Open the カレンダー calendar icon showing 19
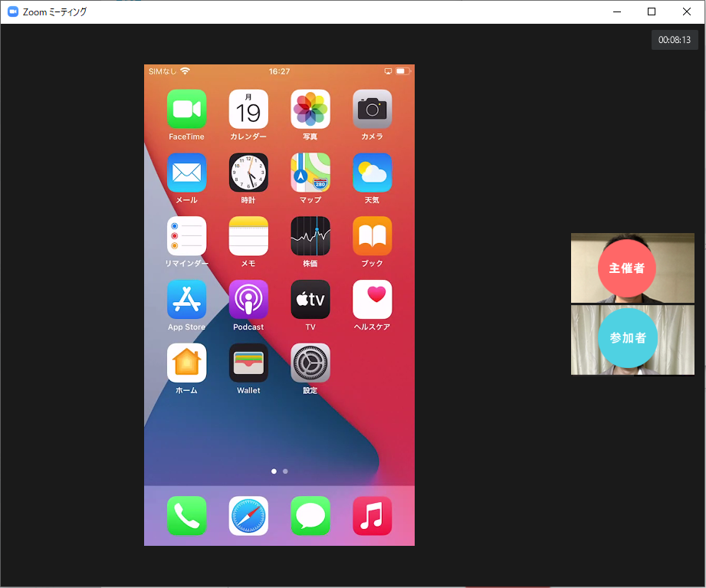Screen dimensions: 706x588 click(248, 109)
